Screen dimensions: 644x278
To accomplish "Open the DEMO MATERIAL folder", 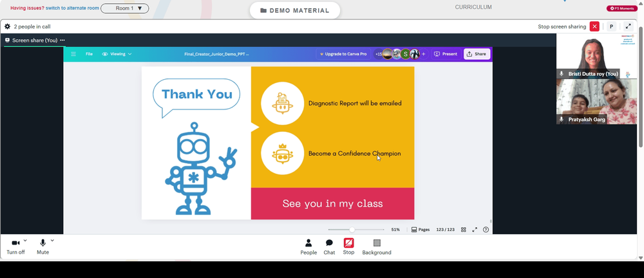I will click(295, 11).
